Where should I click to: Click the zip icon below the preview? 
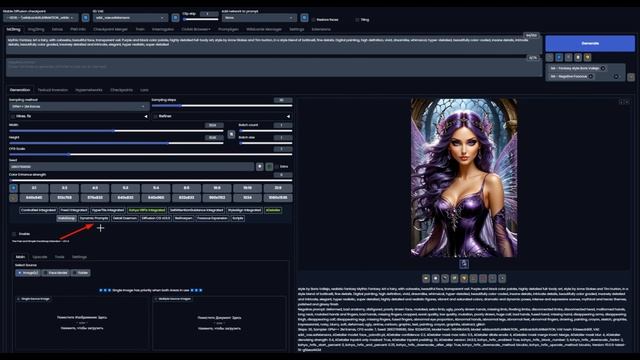(x=445, y=278)
